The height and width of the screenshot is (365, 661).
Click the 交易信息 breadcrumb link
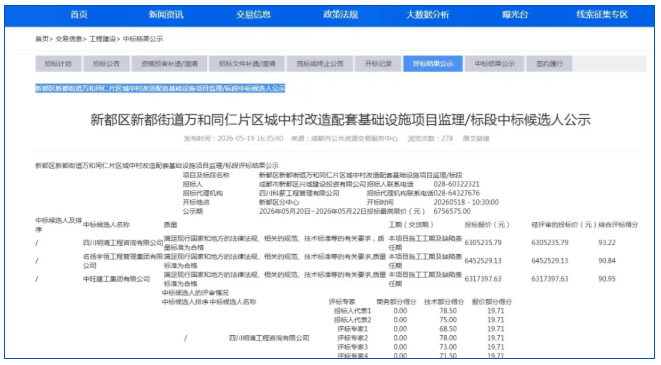click(69, 39)
